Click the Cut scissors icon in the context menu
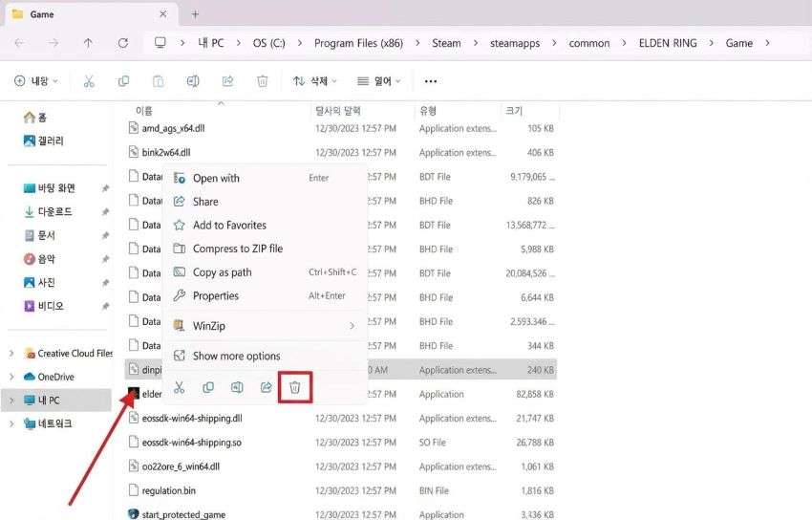The image size is (812, 520). point(180,387)
